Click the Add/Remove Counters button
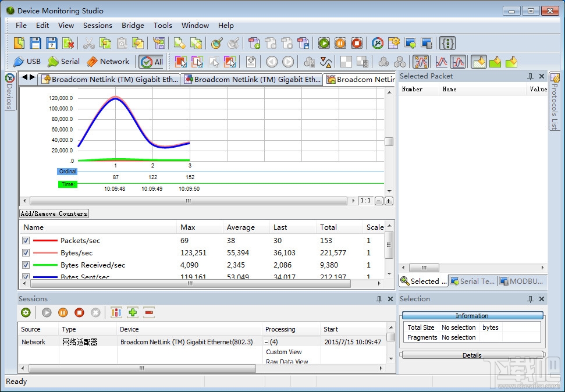Viewport: 565px width, 392px height. tap(54, 213)
